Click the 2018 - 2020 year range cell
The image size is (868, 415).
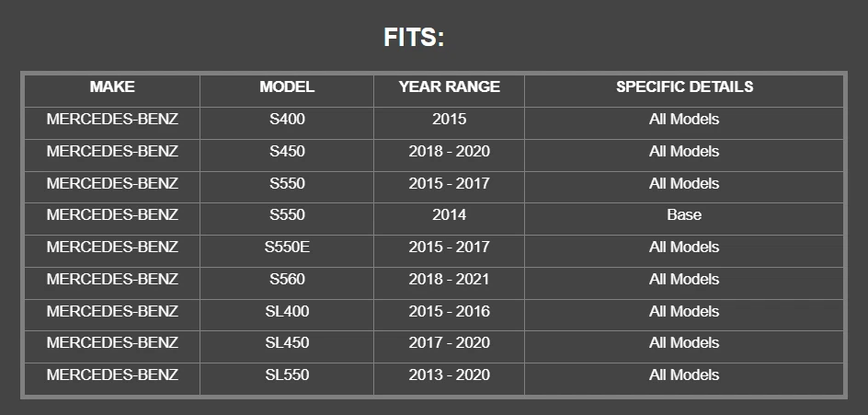tap(449, 152)
